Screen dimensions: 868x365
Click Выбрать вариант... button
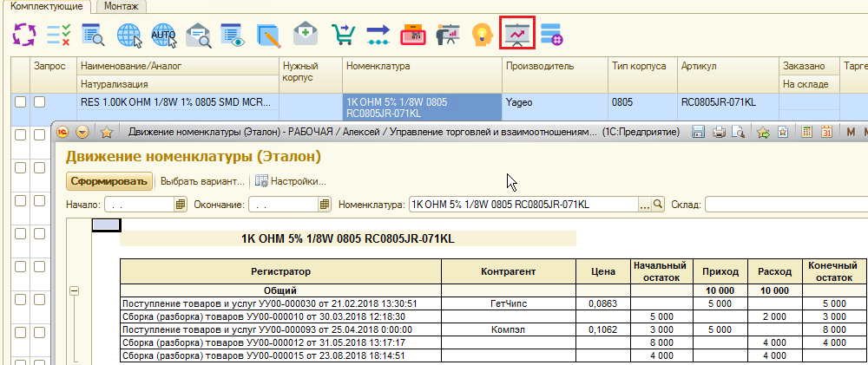click(x=202, y=181)
